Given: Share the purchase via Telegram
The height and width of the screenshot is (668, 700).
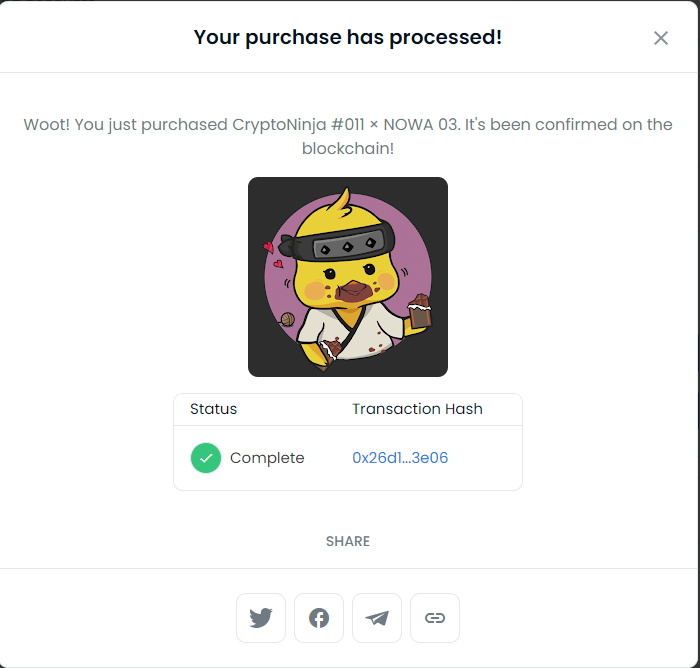Looking at the screenshot, I should [x=377, y=618].
